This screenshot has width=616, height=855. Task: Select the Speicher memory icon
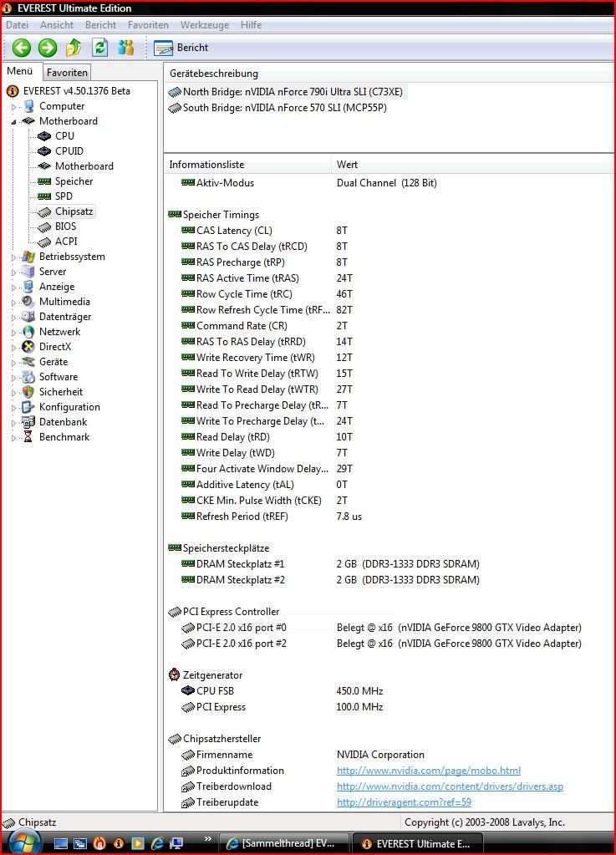click(44, 181)
